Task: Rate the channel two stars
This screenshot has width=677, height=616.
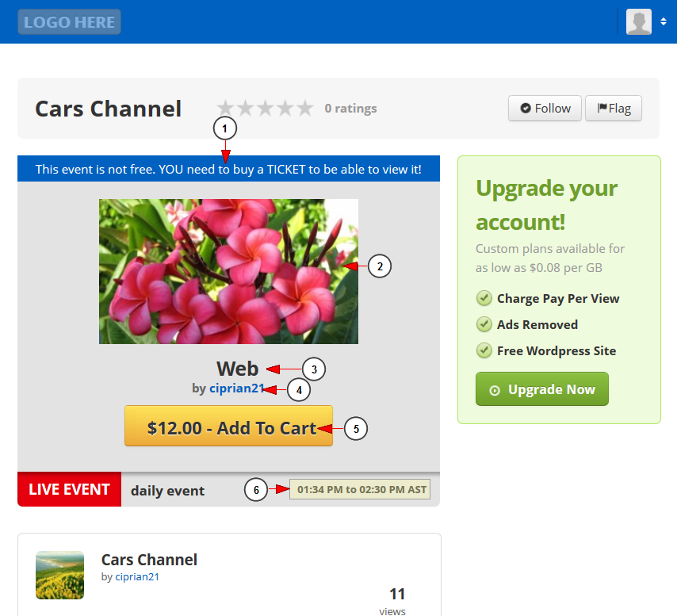Action: (x=245, y=108)
